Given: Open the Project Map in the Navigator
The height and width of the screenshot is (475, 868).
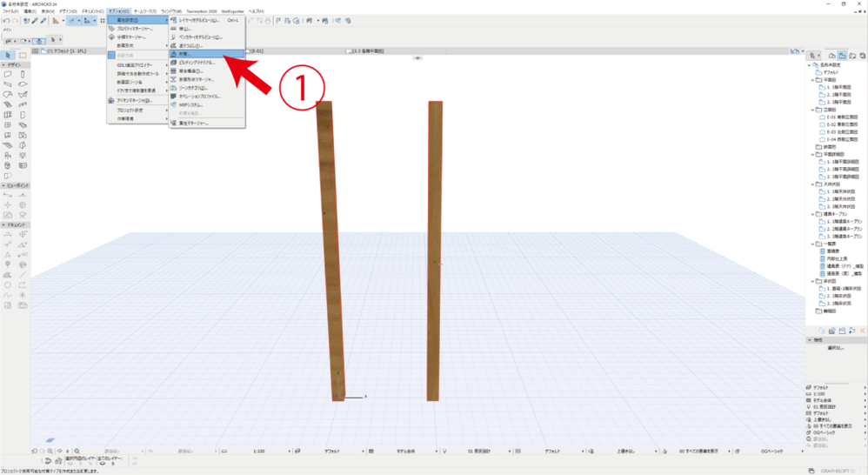Looking at the screenshot, I should pyautogui.click(x=832, y=56).
